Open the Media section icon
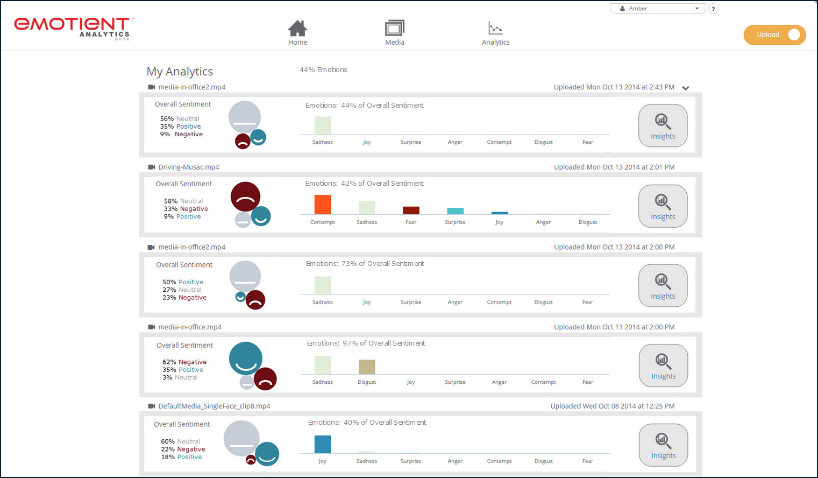This screenshot has width=818, height=478. 394,29
